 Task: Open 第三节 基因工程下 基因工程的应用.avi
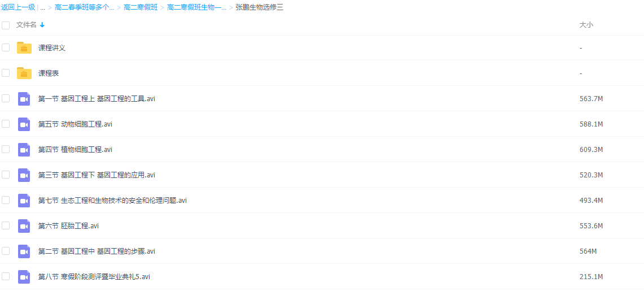(x=97, y=175)
